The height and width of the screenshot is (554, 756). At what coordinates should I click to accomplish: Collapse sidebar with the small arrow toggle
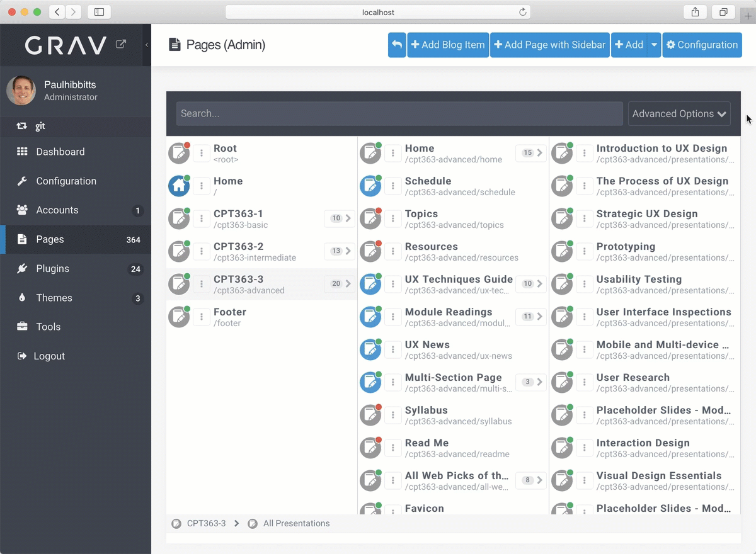(147, 45)
